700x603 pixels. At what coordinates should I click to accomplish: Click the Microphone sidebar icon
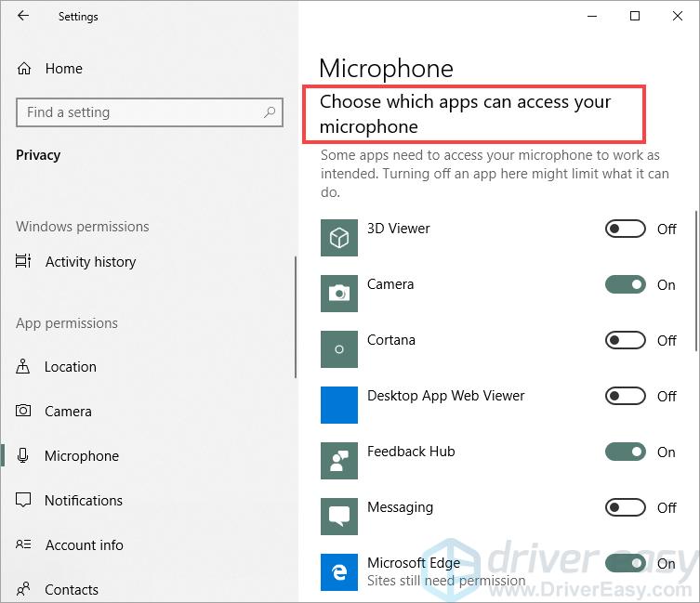point(22,455)
